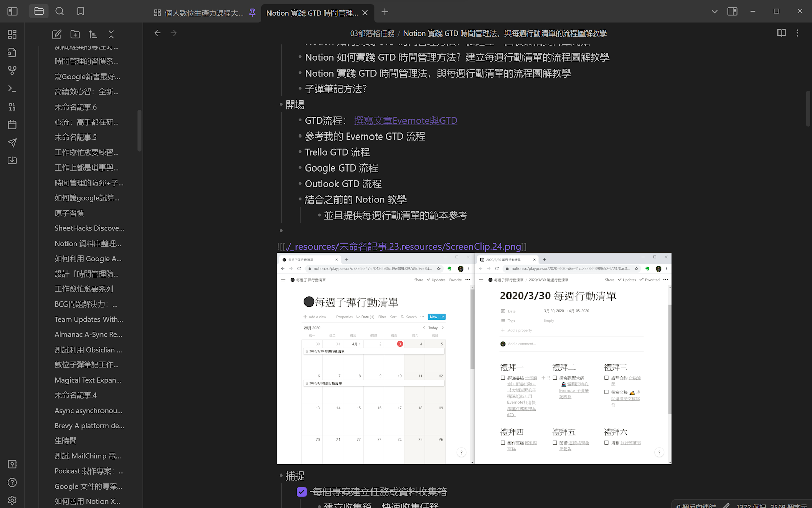Expand the tab list dropdown chevron
The width and height of the screenshot is (812, 508).
pyautogui.click(x=715, y=11)
